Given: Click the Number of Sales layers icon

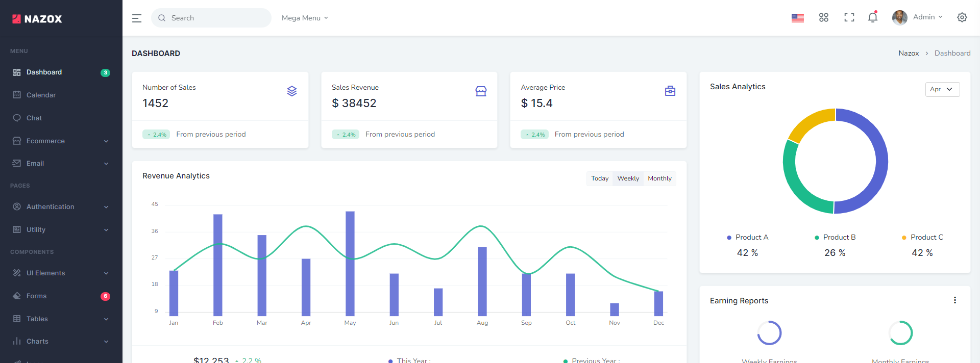Looking at the screenshot, I should (291, 91).
